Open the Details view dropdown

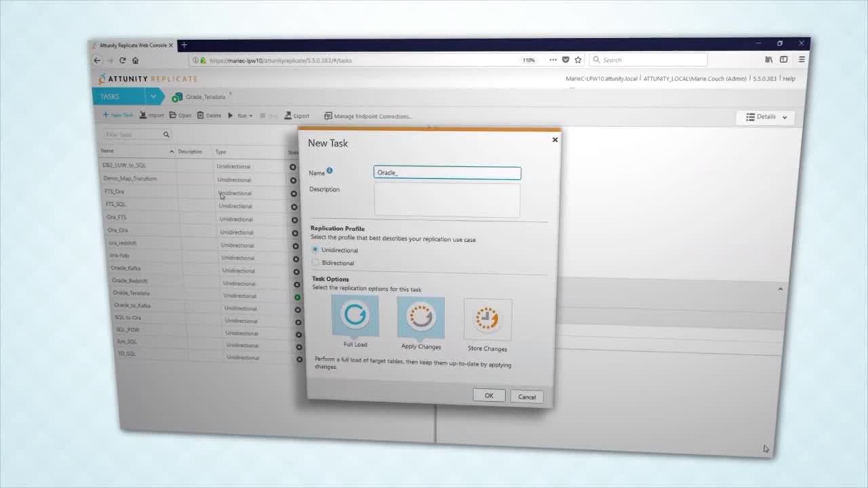[x=766, y=117]
